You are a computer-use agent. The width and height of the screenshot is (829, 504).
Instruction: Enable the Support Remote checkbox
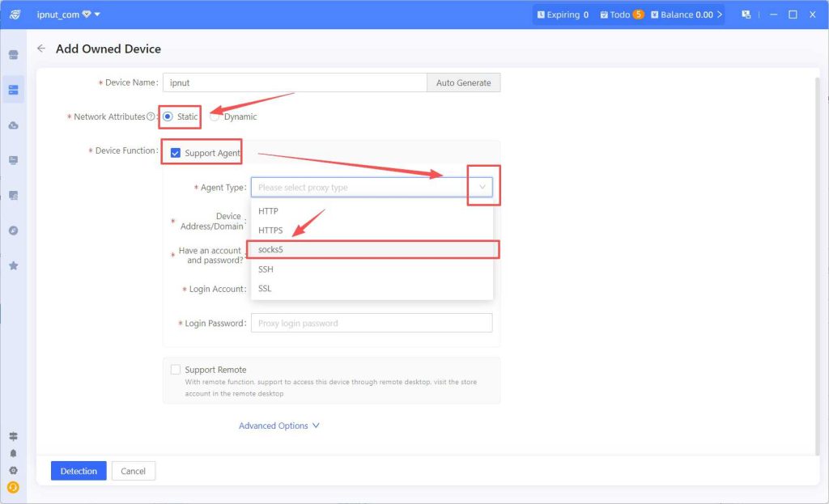(x=176, y=370)
